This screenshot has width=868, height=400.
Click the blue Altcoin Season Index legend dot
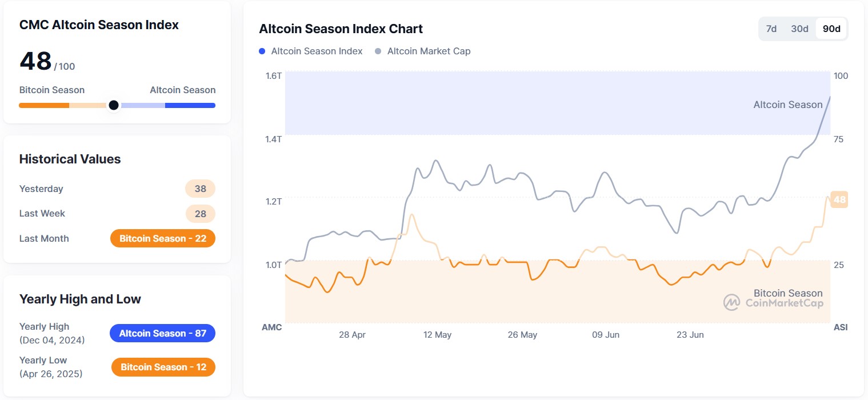click(262, 51)
